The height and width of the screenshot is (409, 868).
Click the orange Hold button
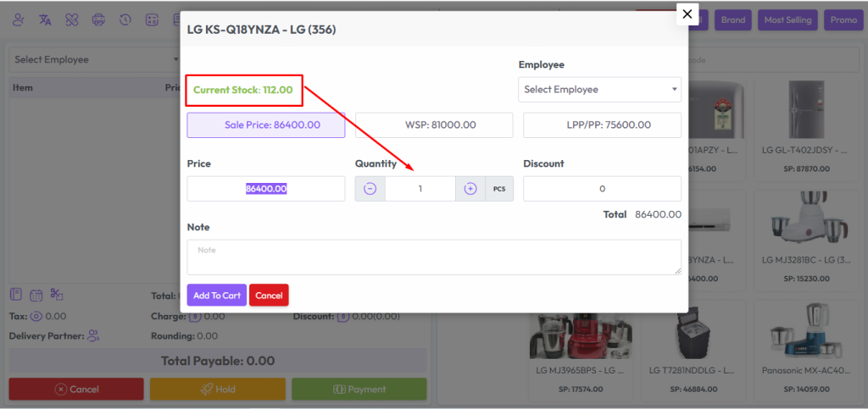point(218,390)
